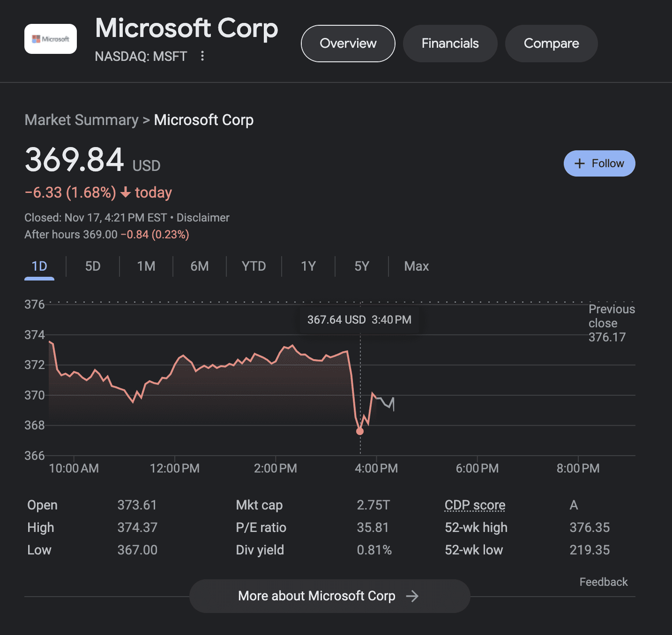Viewport: 672px width, 635px height.
Task: Click the Microsoft logo icon
Action: pyautogui.click(x=50, y=38)
